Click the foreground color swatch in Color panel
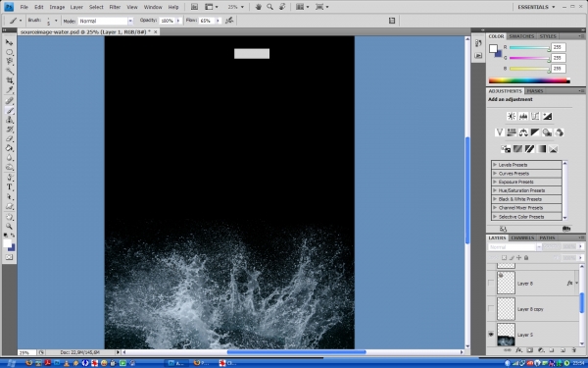Viewport: 588px width, 368px height. 493,48
